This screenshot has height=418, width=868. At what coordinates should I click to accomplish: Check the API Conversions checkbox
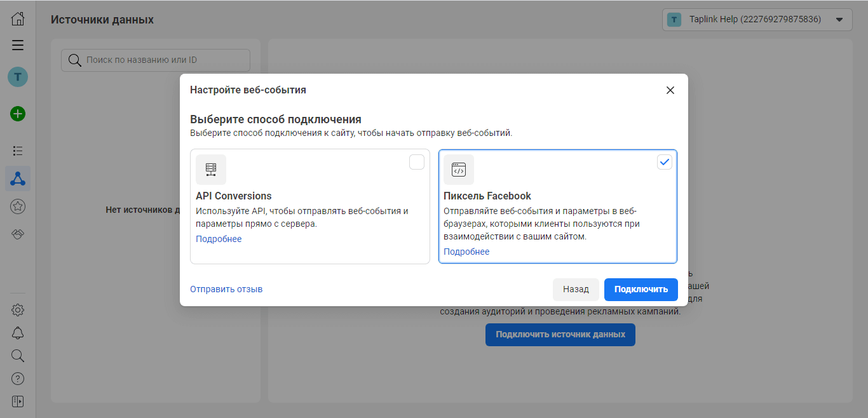[x=417, y=162]
